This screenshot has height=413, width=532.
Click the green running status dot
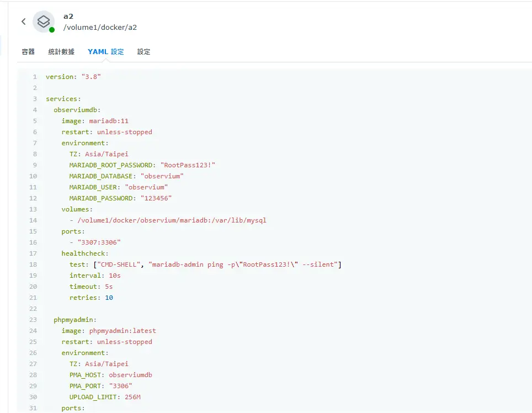tap(52, 30)
